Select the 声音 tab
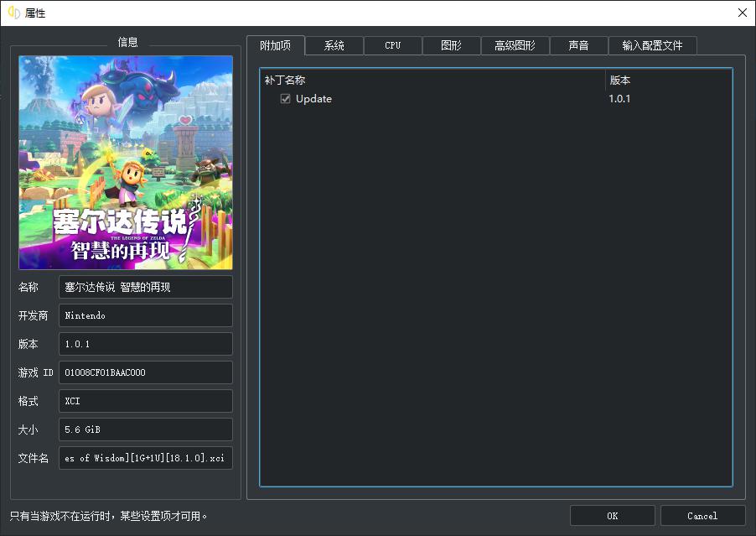This screenshot has height=536, width=756. 578,45
